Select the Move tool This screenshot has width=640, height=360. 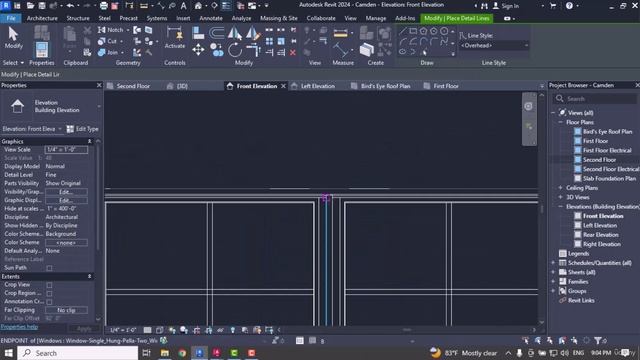(198, 50)
